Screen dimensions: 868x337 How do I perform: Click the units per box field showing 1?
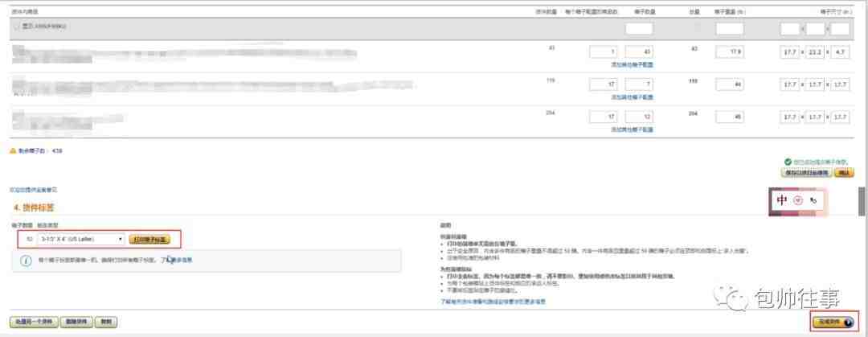pyautogui.click(x=604, y=52)
